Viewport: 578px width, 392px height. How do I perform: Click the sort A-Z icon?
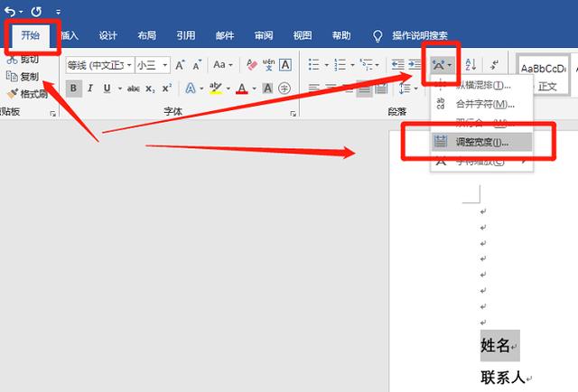pyautogui.click(x=471, y=65)
